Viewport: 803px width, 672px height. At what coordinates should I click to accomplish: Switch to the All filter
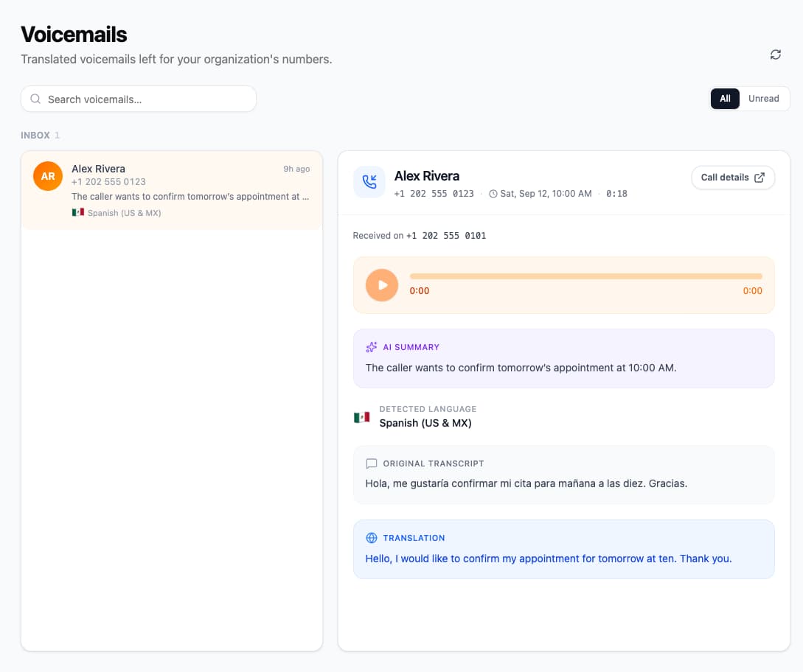tap(725, 99)
